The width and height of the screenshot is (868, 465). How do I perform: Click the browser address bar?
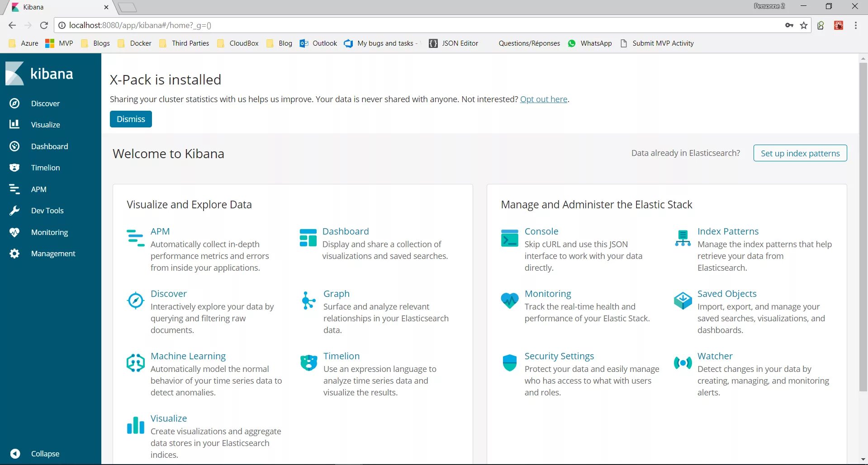coord(407,25)
